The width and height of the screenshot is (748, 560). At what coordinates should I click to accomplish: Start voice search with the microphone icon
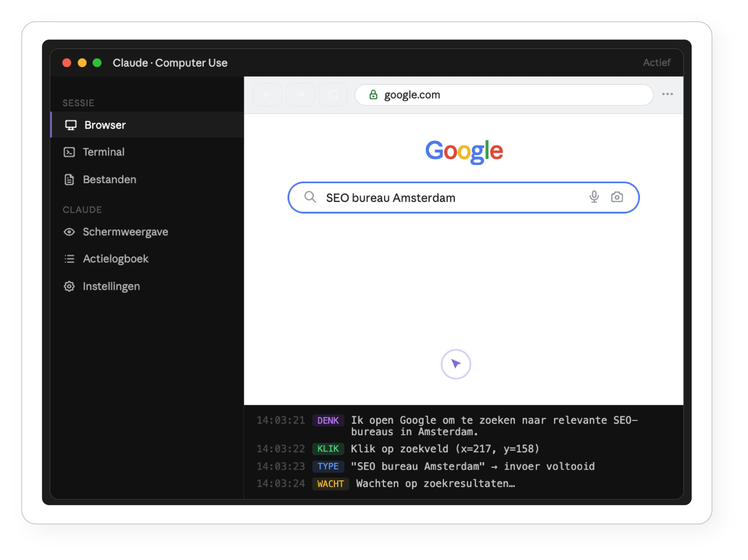(594, 197)
